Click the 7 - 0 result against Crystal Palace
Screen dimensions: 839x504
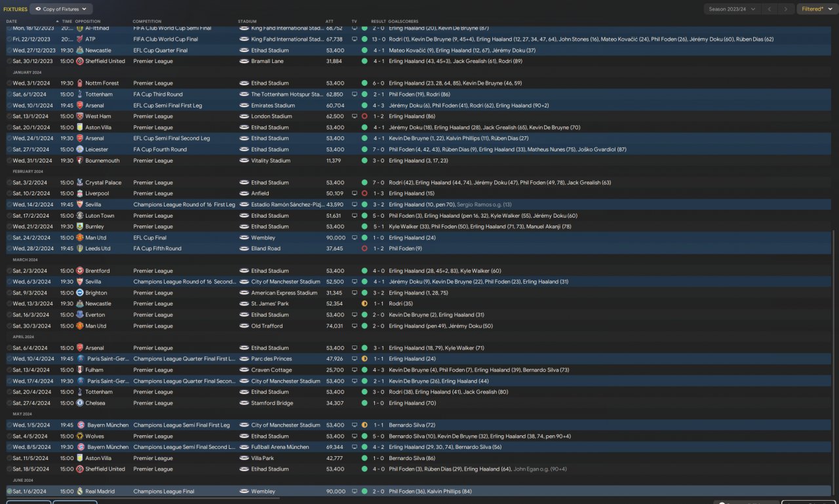378,183
